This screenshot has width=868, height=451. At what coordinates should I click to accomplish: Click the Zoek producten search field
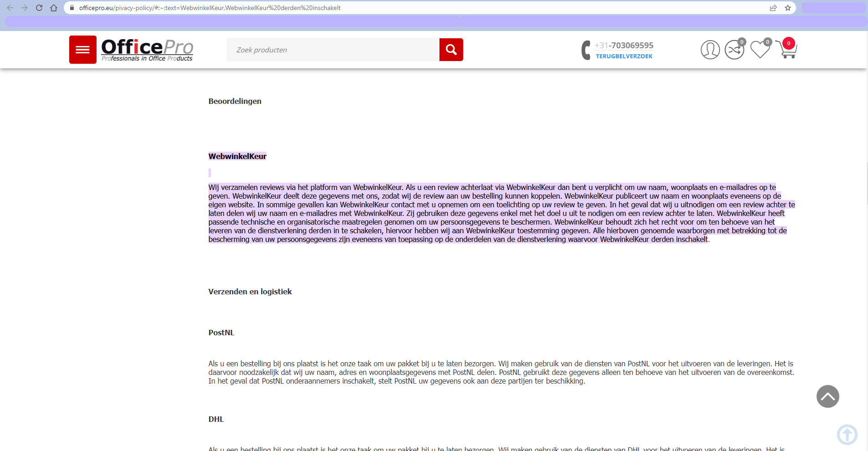click(333, 50)
